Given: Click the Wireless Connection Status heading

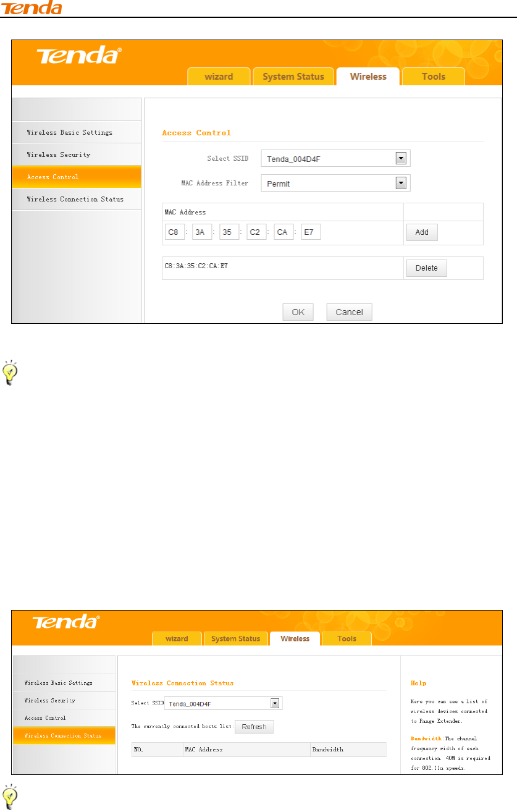Looking at the screenshot, I should click(183, 683).
